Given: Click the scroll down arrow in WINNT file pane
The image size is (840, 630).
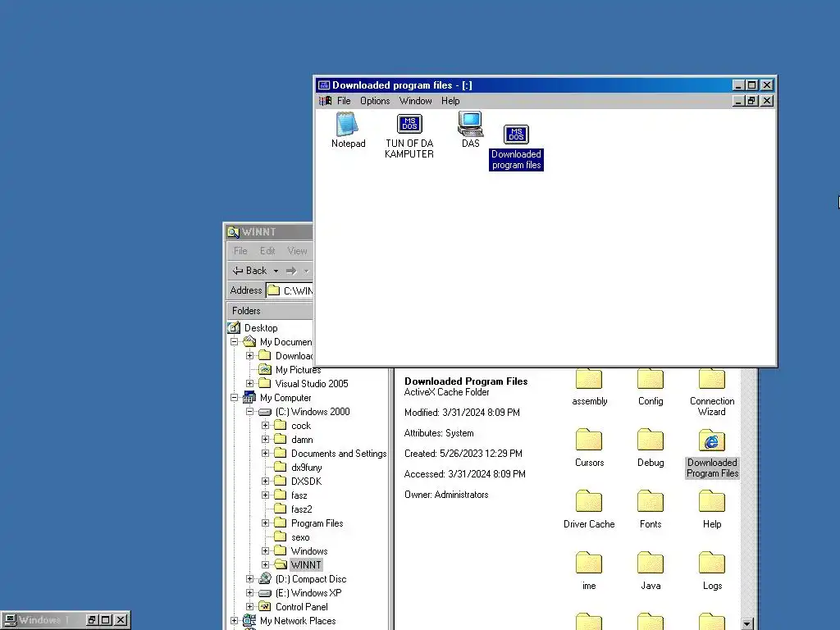Looking at the screenshot, I should point(746,623).
